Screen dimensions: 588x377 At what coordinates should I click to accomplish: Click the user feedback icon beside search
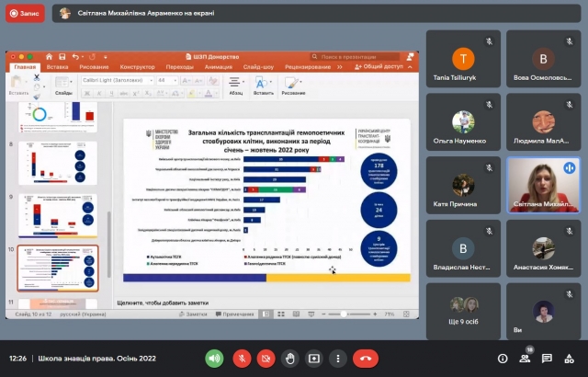click(x=411, y=57)
